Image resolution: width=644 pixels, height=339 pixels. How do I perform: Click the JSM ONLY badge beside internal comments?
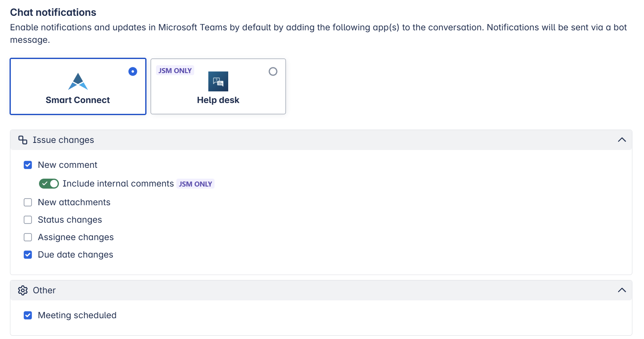(195, 184)
